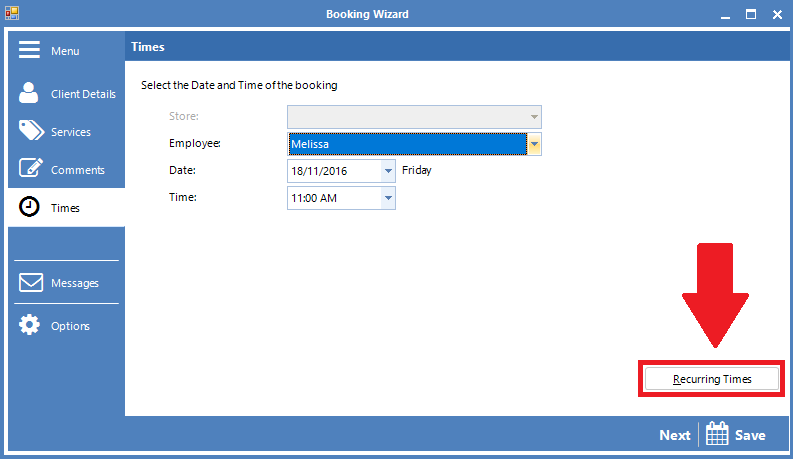793x459 pixels.
Task: Expand the Time dropdown arrow
Action: click(388, 198)
